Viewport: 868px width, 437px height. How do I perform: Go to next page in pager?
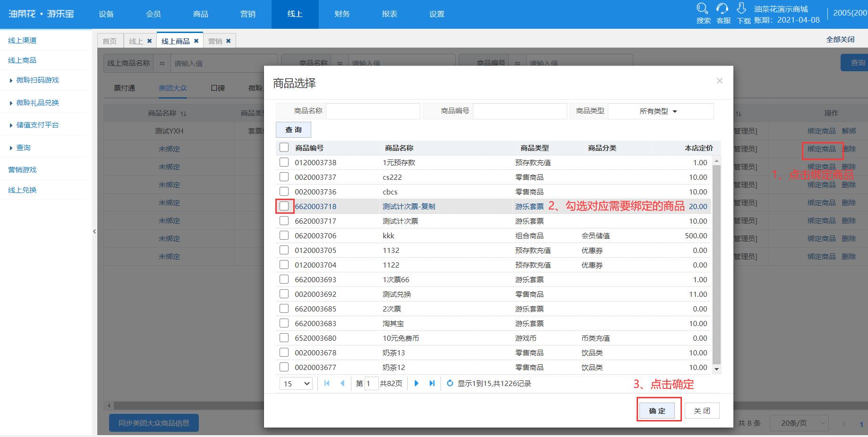coord(416,383)
